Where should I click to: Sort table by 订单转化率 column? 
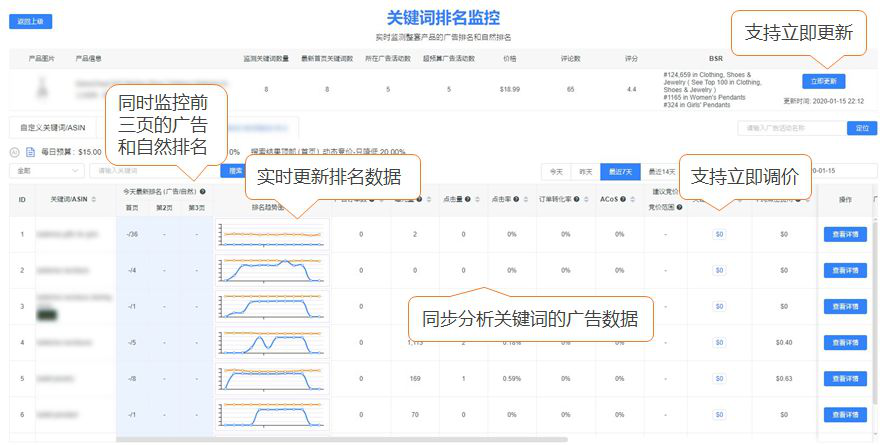click(587, 199)
